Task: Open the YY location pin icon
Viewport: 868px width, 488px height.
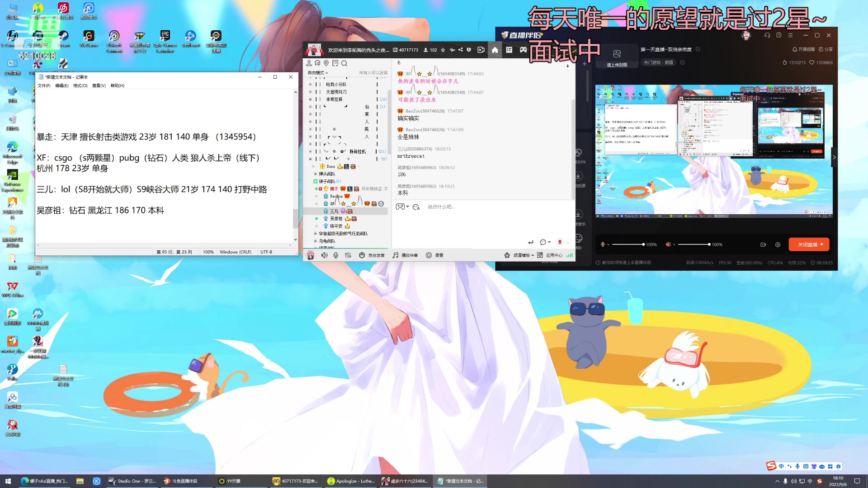Action: [x=326, y=63]
